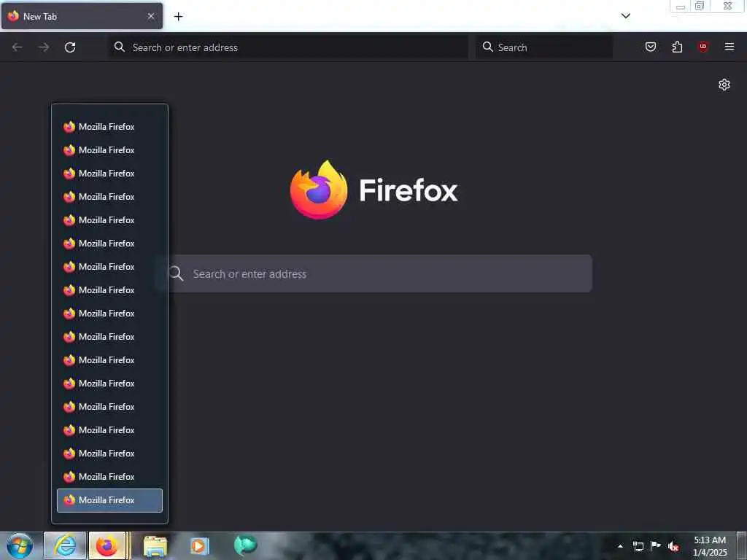Focus the toolbar address bar field
This screenshot has width=747, height=560.
(x=288, y=47)
